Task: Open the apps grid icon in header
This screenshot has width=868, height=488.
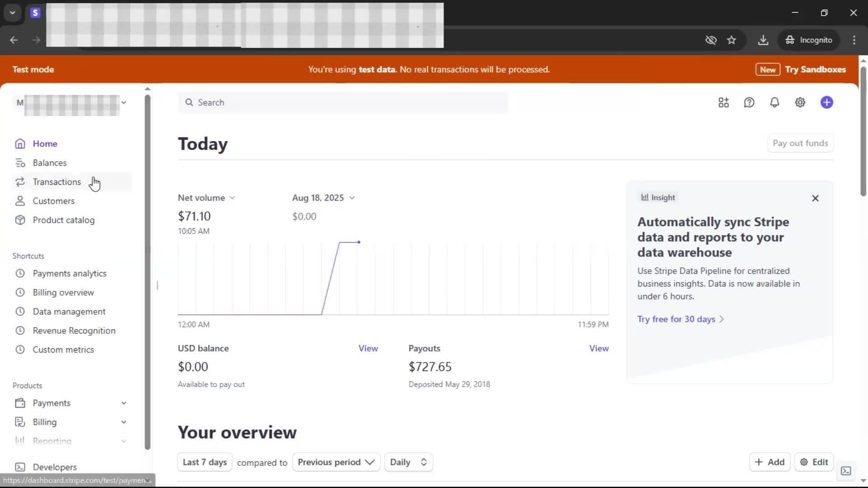Action: [x=723, y=103]
